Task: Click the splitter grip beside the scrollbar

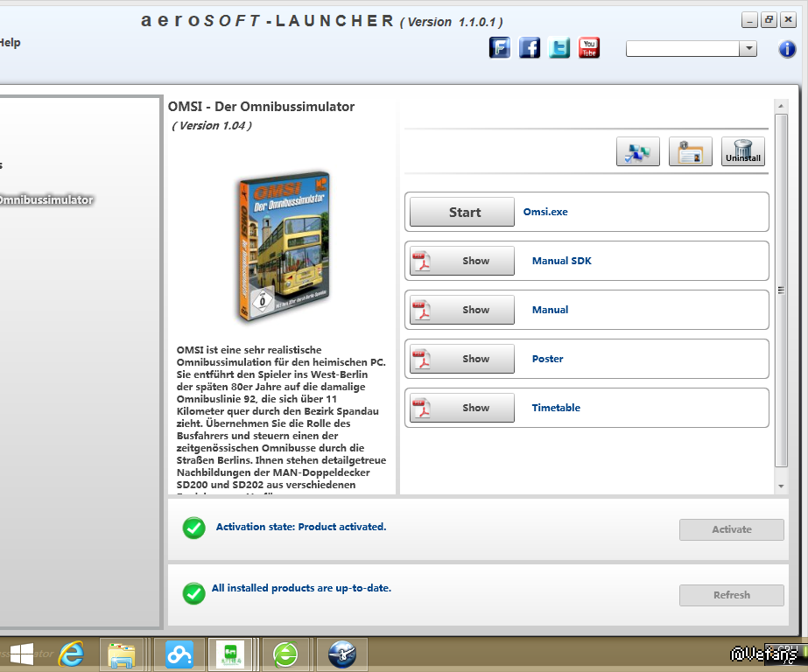Action: point(781,290)
